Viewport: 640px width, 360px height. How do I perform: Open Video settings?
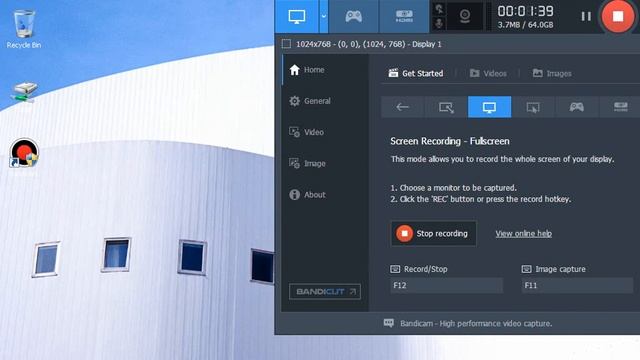click(325, 132)
